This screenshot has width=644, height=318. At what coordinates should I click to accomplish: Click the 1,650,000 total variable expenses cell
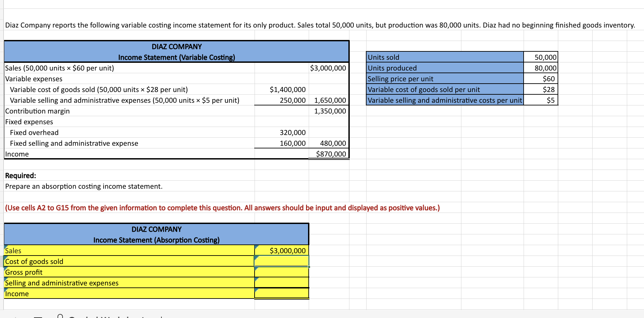coord(330,100)
